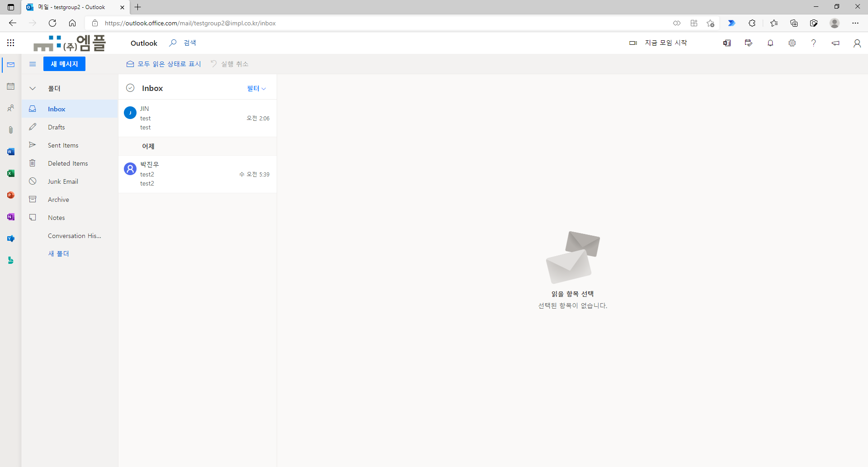Toggle the select-all circle beside Inbox header

coord(130,88)
